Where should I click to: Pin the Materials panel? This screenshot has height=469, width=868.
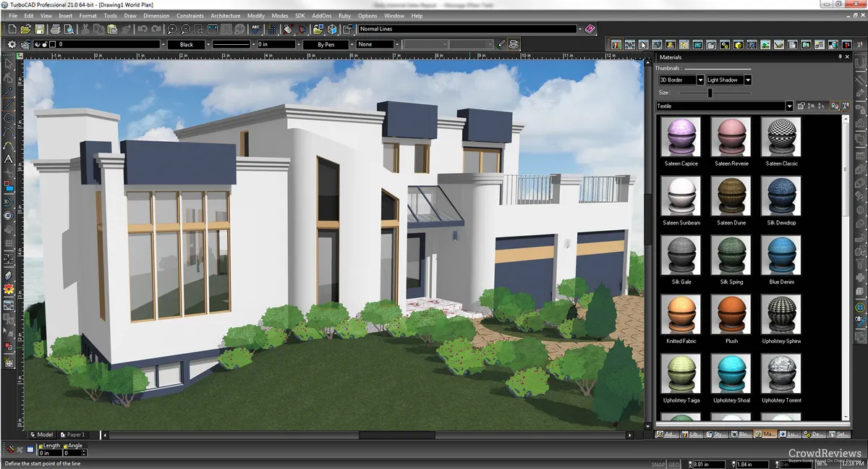pos(838,56)
